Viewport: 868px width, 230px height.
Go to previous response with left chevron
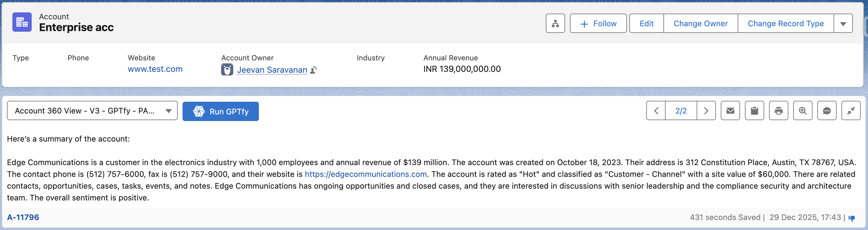point(656,110)
